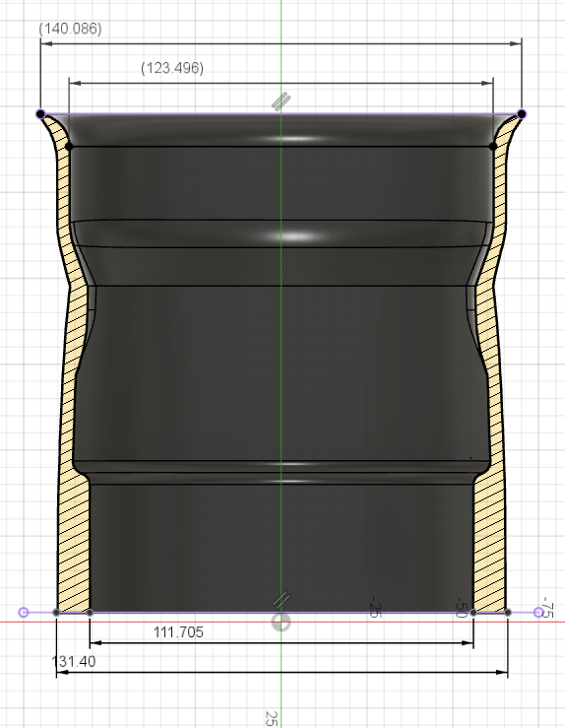565x728 pixels.
Task: Select the bottom-right outer sketch point of the 131.40 dimension
Action: tap(508, 613)
